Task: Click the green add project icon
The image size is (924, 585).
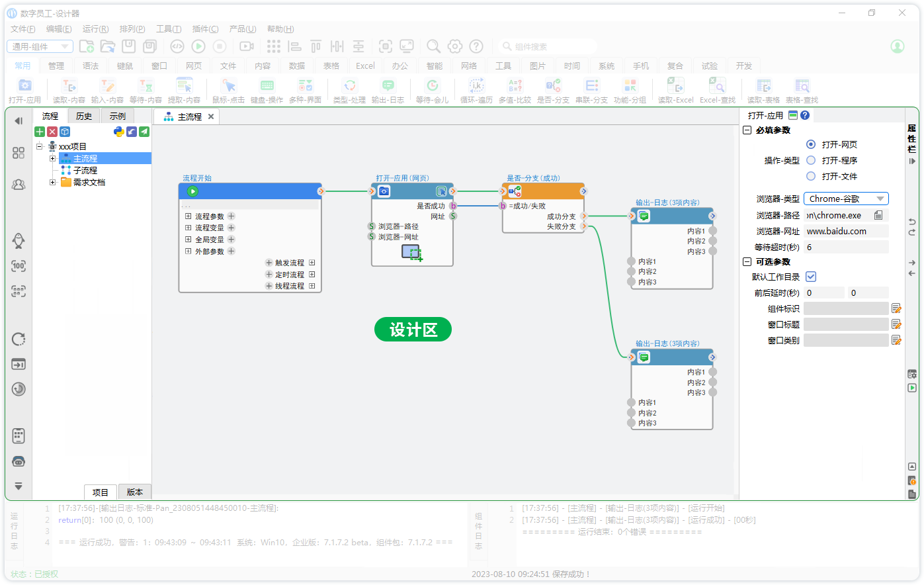Action: click(40, 132)
